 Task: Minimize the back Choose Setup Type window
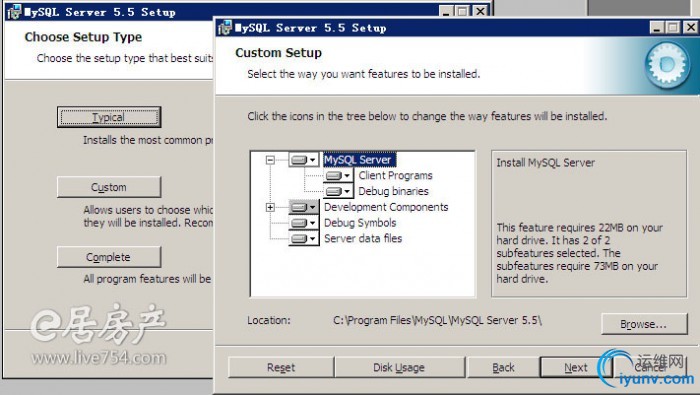(446, 11)
